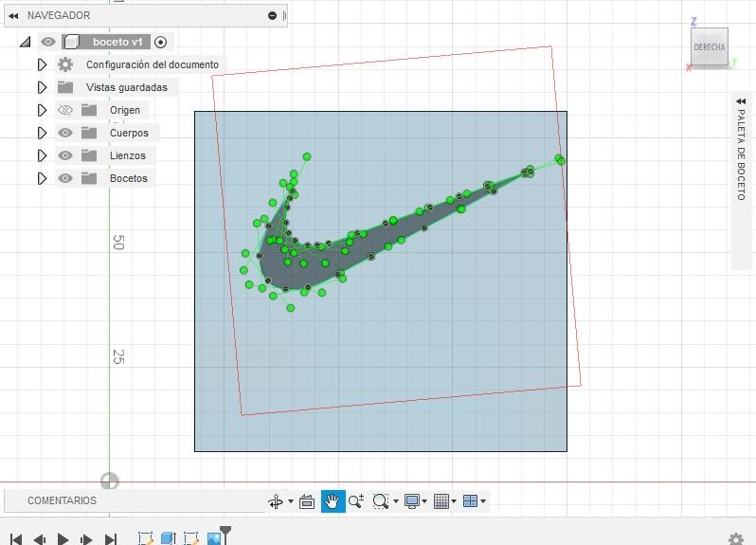Select the boceto v1 component name
756x545 pixels.
[x=117, y=42]
